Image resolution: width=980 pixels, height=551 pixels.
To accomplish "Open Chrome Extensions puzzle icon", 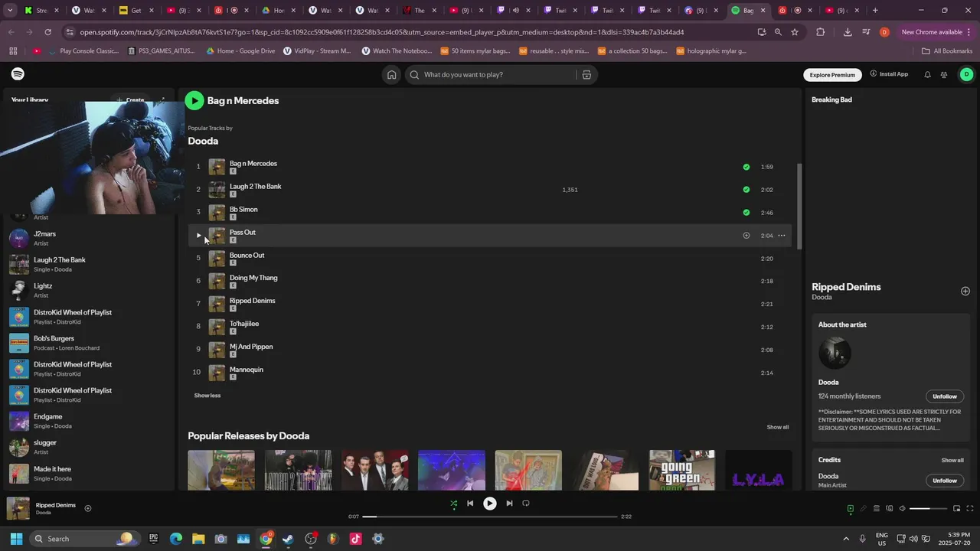I will click(x=821, y=32).
